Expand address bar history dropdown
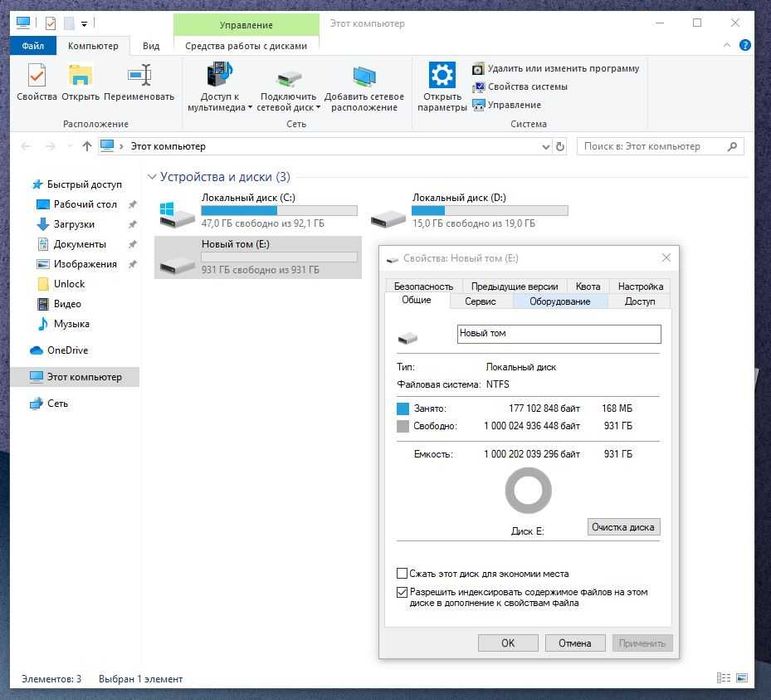 [545, 146]
